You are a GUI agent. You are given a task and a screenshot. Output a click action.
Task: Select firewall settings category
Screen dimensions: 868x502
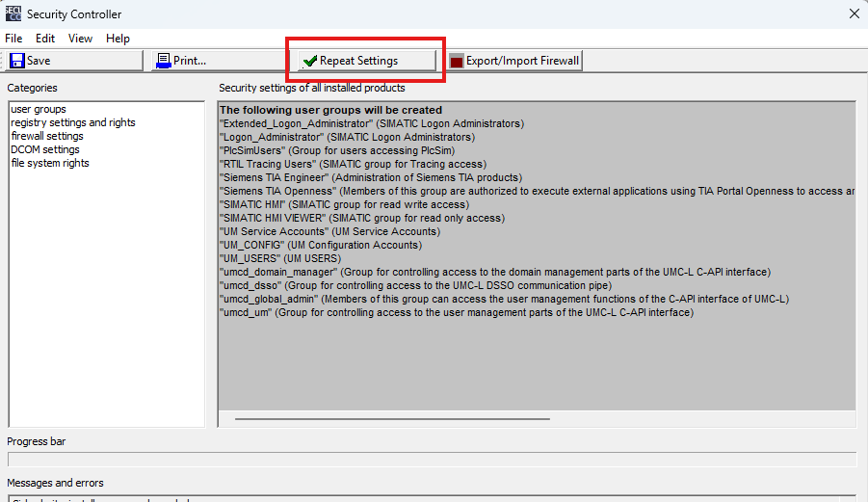[47, 136]
